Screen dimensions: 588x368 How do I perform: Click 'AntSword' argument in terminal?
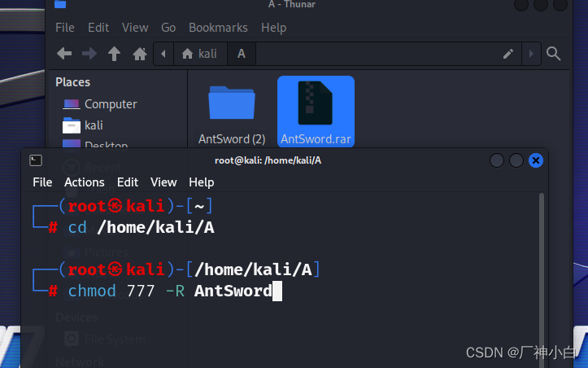point(233,291)
